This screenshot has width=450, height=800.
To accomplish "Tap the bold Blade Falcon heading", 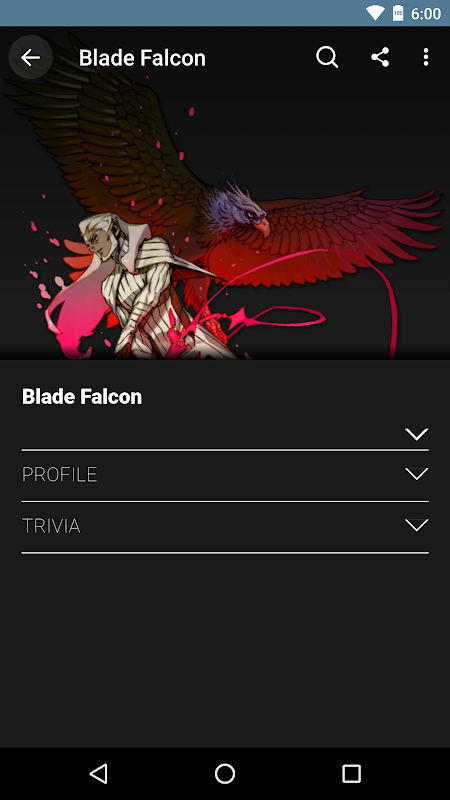I will (x=82, y=396).
